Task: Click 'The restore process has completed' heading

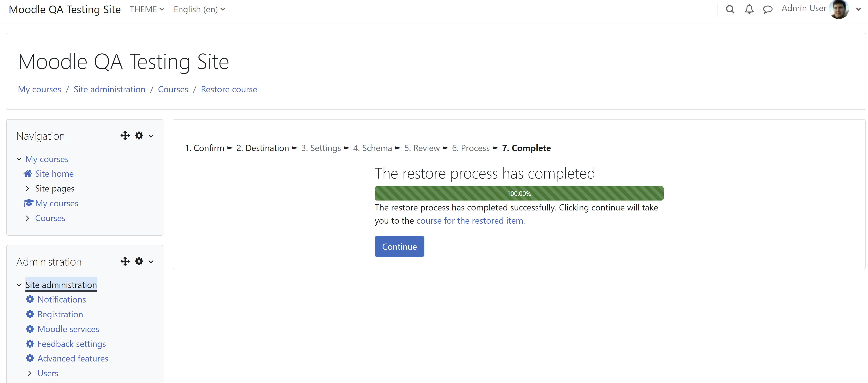Action: (485, 173)
